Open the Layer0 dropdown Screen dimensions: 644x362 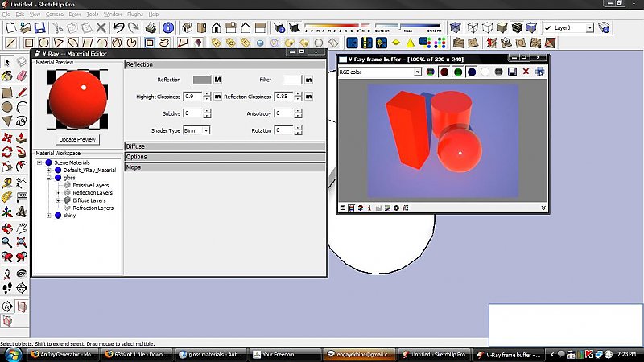tap(590, 28)
